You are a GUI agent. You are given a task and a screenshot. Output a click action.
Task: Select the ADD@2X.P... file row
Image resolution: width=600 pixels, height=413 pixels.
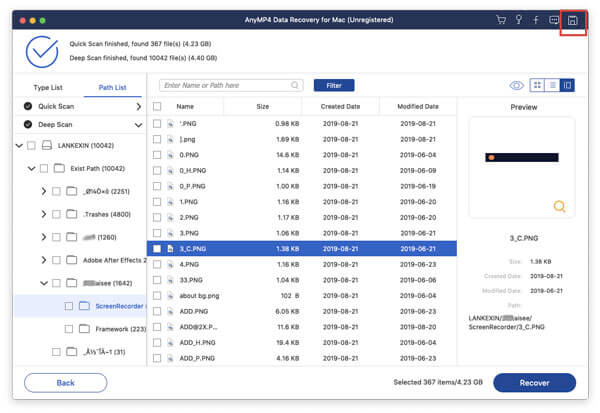pyautogui.click(x=302, y=327)
